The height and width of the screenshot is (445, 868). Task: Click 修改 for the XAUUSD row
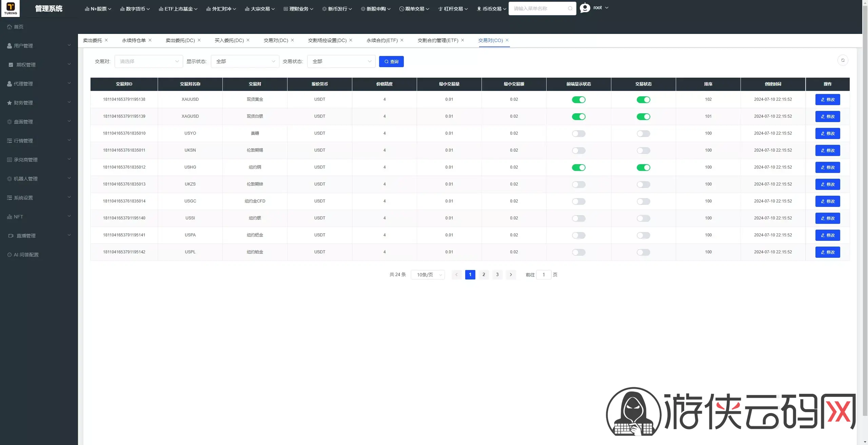coord(828,100)
